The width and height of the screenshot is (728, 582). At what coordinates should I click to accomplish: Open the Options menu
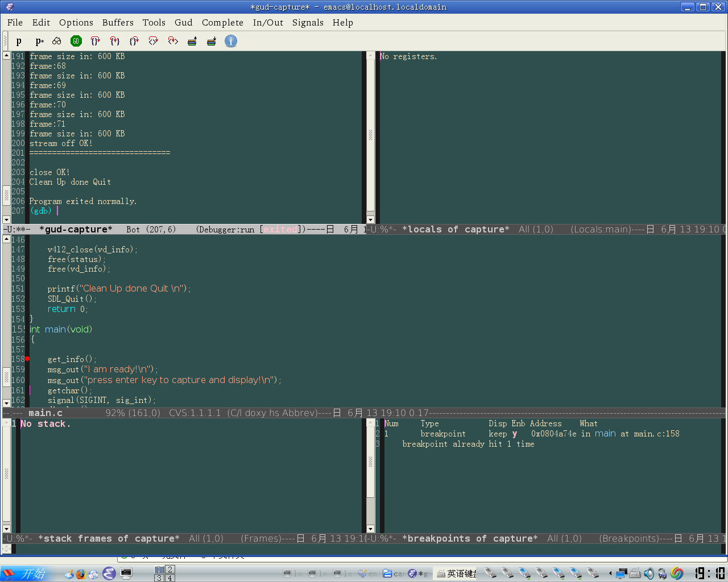(x=76, y=22)
